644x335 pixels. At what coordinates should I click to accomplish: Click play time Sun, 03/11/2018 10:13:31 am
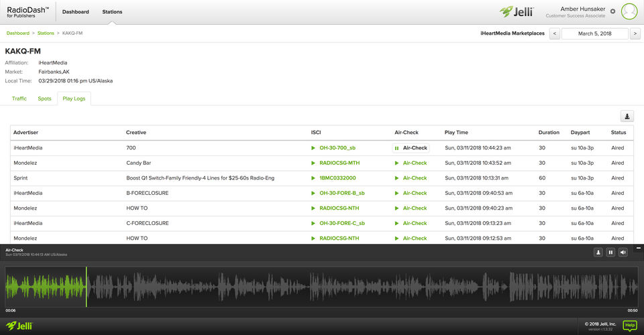tap(476, 178)
